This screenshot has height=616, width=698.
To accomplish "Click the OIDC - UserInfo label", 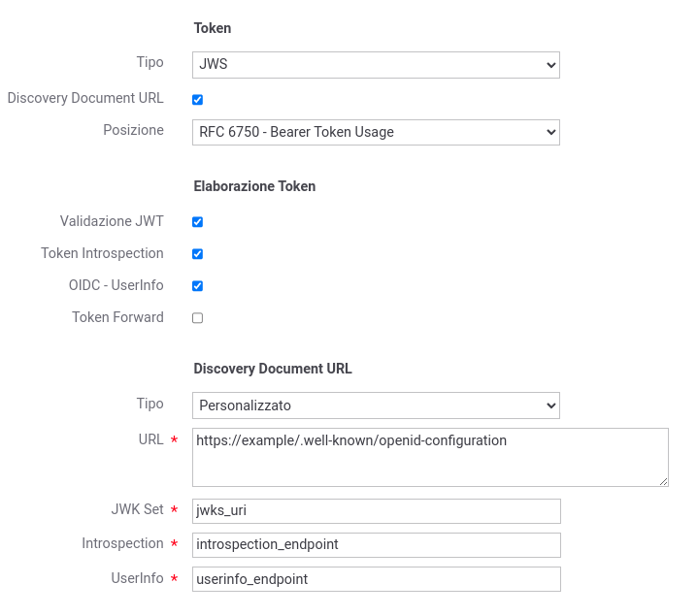I will [x=116, y=285].
